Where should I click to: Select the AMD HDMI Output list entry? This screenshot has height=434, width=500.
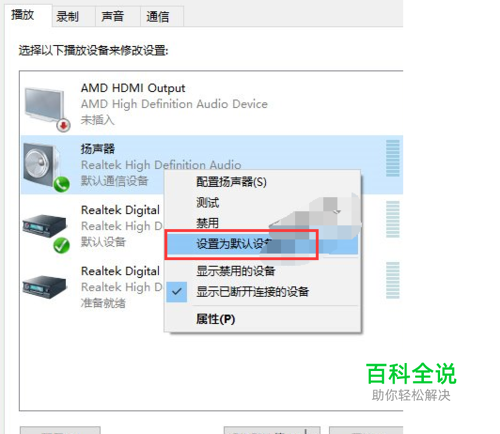[212, 105]
